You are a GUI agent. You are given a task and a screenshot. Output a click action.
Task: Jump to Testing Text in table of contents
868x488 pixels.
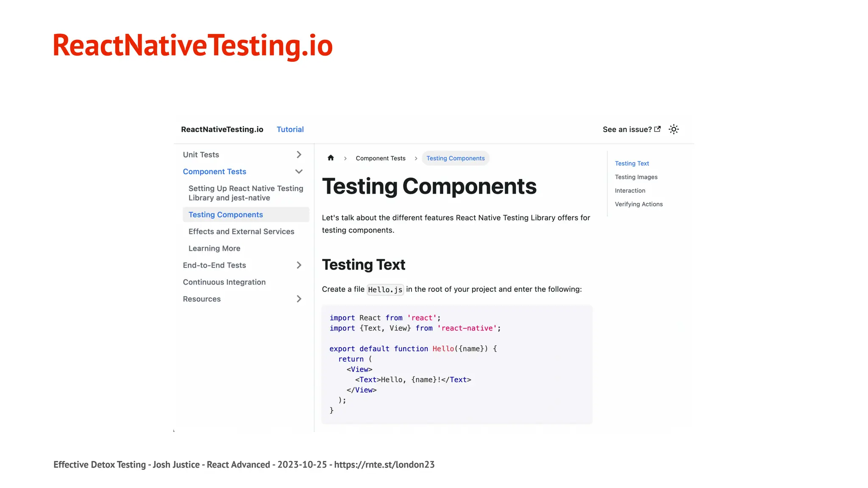(x=632, y=164)
